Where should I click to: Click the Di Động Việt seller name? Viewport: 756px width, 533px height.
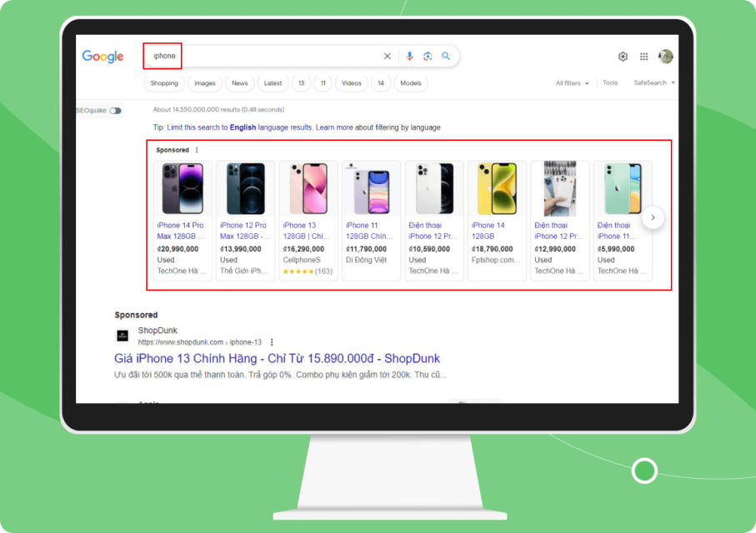[x=367, y=260]
